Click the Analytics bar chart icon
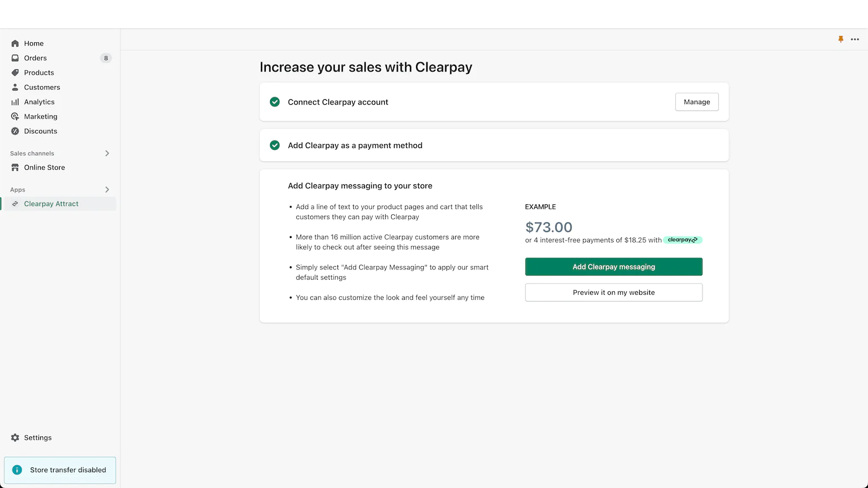This screenshot has width=868, height=488. pos(15,102)
